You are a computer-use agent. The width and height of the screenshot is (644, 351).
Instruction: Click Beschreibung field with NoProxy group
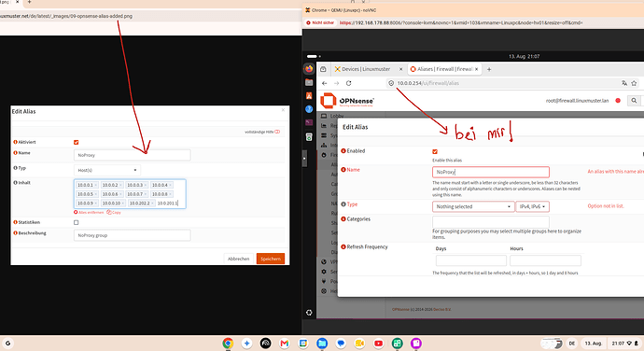133,235
